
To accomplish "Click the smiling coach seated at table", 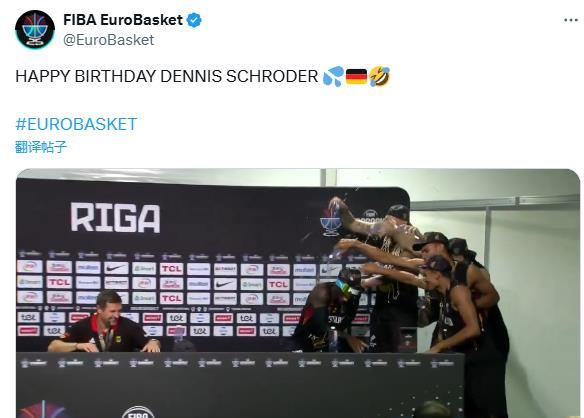I will coord(105,323).
